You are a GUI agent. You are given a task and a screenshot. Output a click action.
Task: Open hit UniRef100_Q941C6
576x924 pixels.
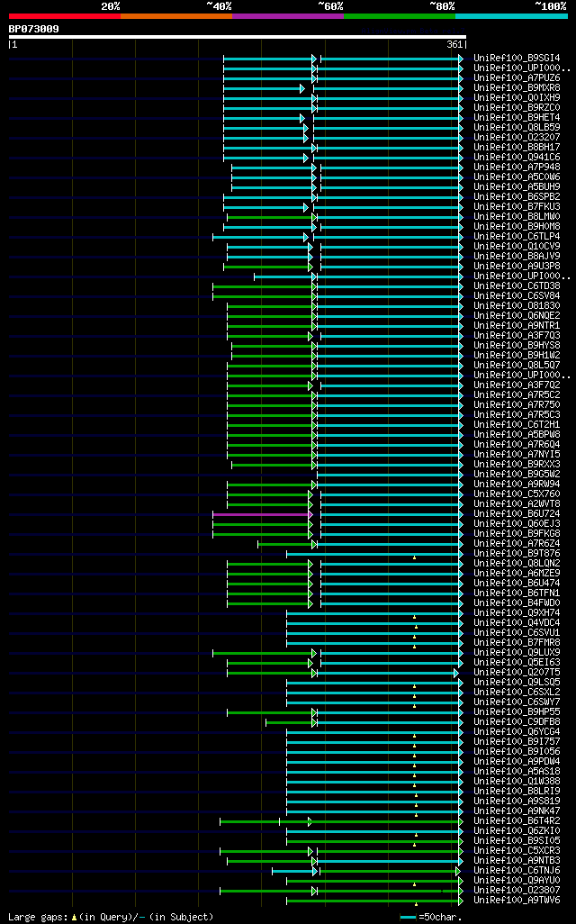click(517, 158)
